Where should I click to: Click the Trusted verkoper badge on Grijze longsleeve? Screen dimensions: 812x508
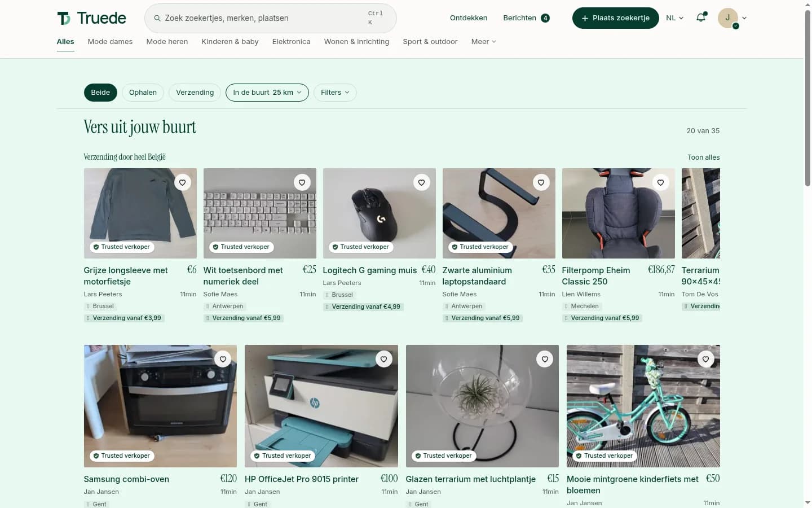122,247
